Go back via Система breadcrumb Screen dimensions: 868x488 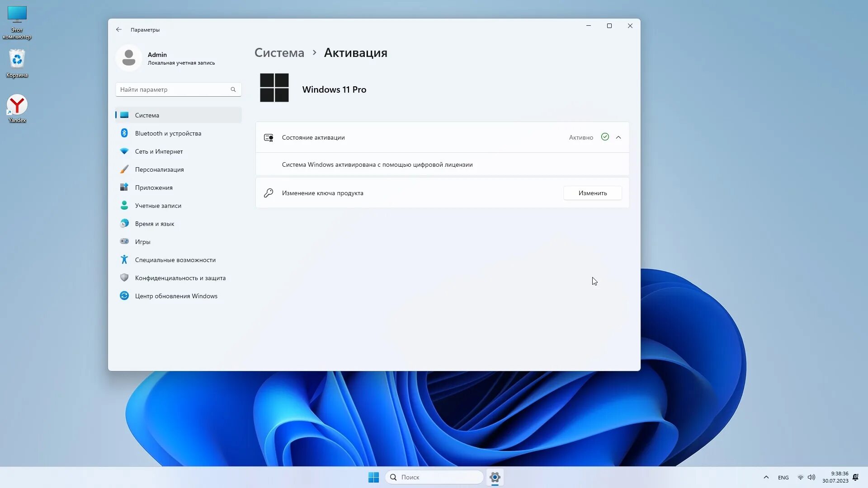pos(279,52)
